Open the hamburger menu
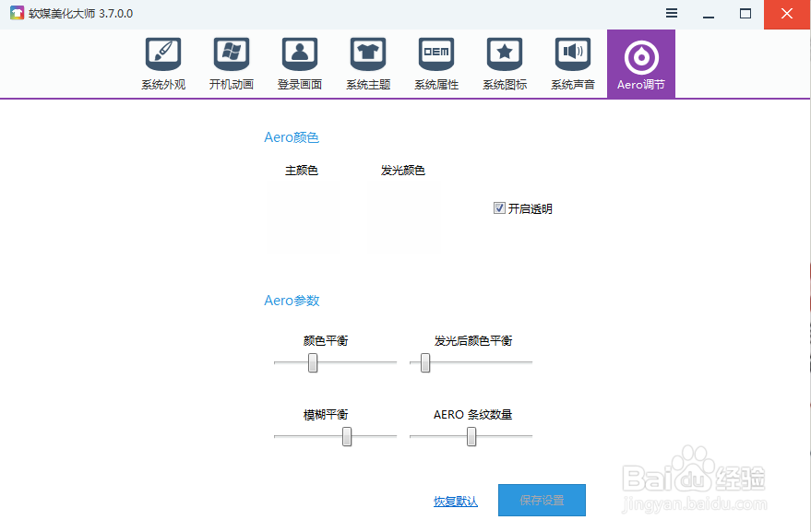This screenshot has height=532, width=811. (671, 13)
